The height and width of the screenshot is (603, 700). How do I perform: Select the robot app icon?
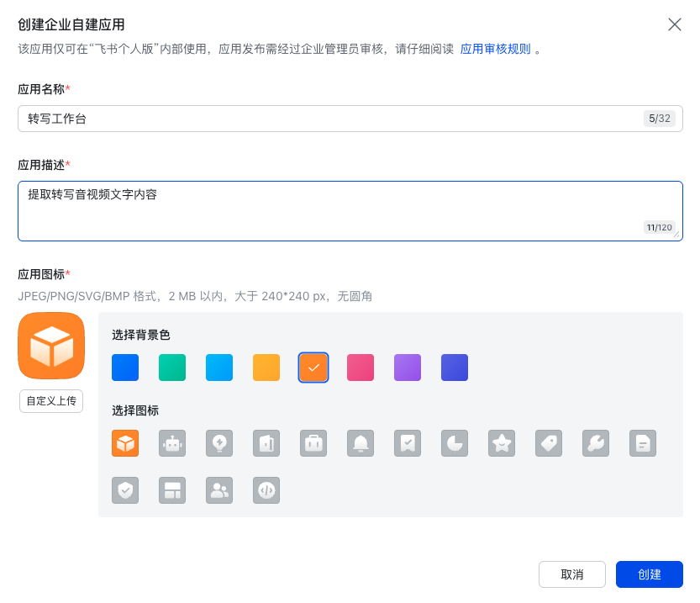tap(172, 443)
